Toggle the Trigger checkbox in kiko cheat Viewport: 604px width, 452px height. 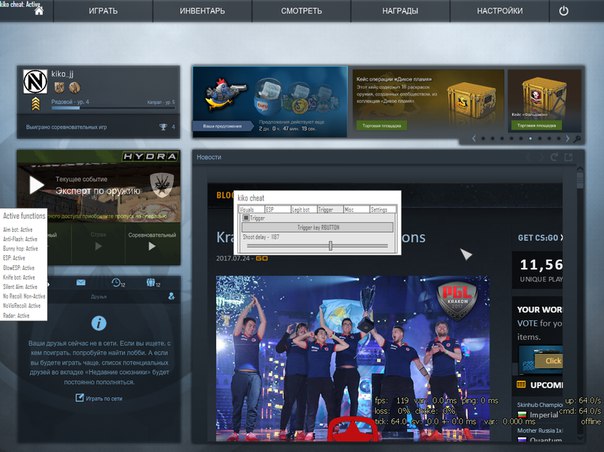pos(246,217)
